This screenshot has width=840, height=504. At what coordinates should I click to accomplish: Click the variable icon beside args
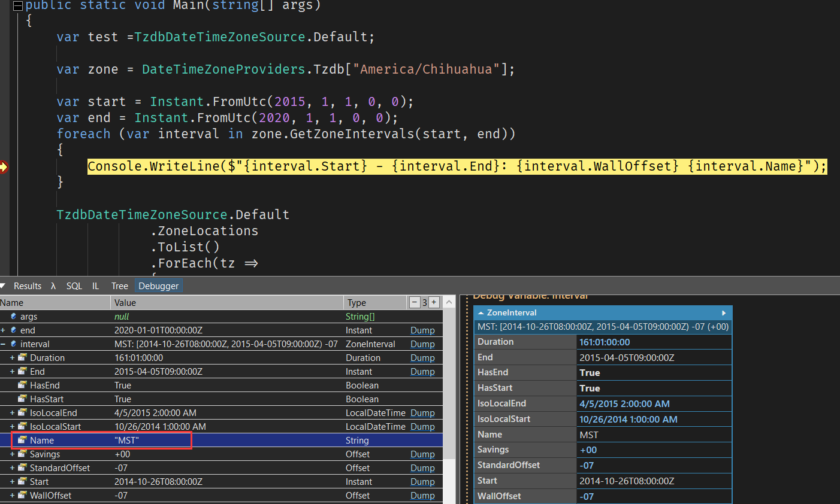13,316
